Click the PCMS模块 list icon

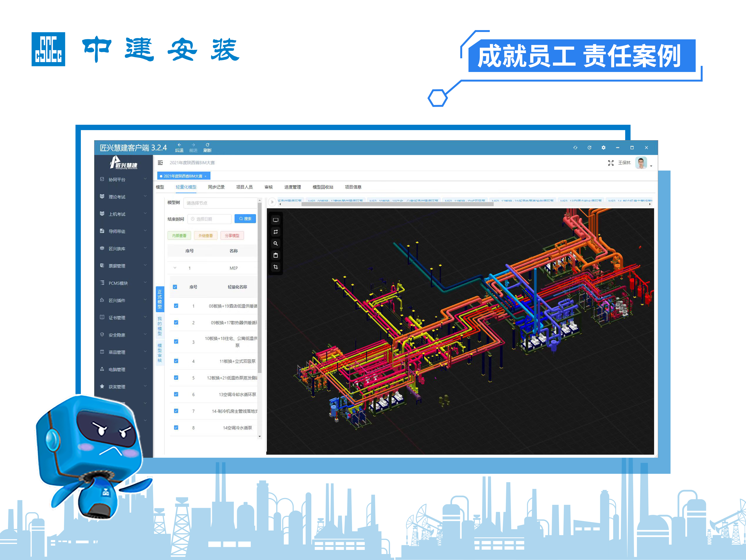(102, 283)
